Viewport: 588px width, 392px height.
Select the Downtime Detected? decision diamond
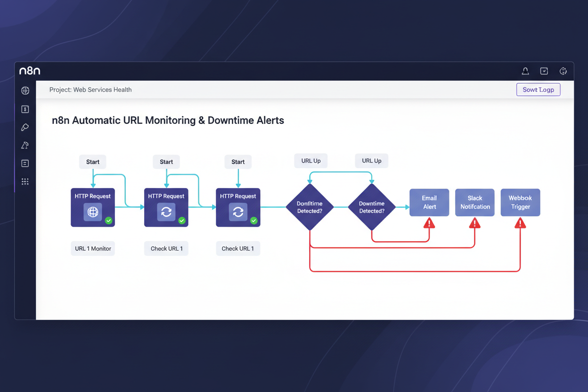[372, 207]
